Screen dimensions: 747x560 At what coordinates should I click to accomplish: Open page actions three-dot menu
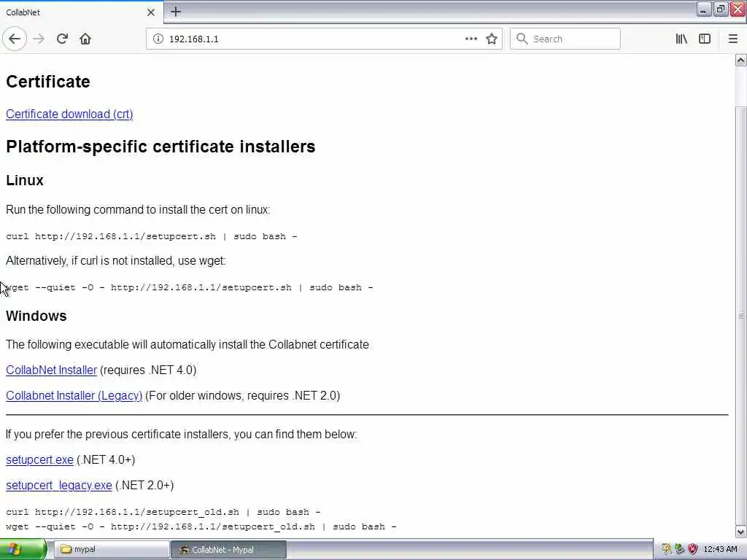coord(471,39)
